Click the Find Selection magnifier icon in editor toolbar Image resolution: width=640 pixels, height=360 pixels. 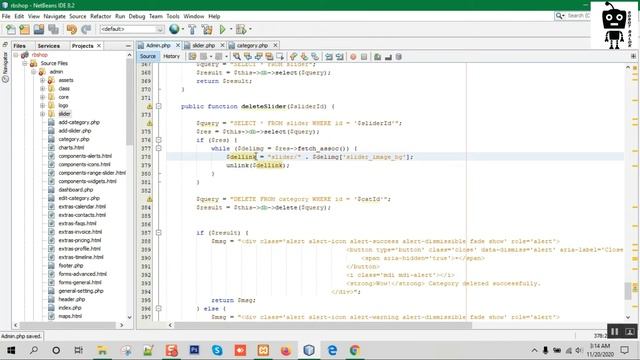click(x=237, y=57)
